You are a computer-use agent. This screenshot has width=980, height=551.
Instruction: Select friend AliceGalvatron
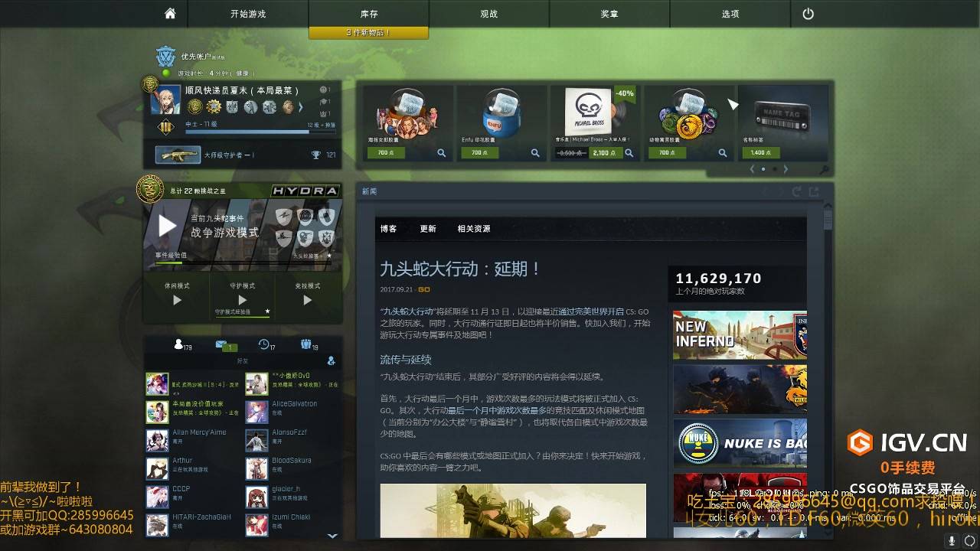(293, 412)
